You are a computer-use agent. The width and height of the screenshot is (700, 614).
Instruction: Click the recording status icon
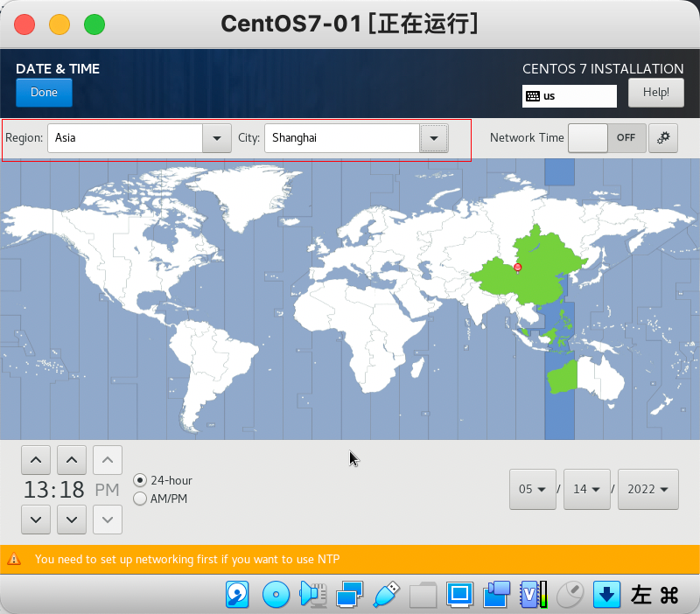point(496,595)
